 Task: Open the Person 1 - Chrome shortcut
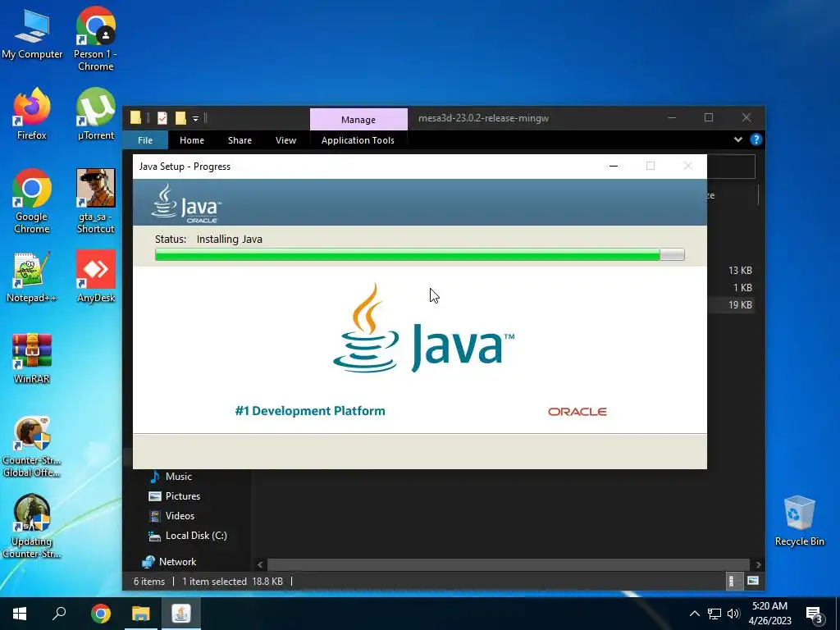click(x=95, y=39)
